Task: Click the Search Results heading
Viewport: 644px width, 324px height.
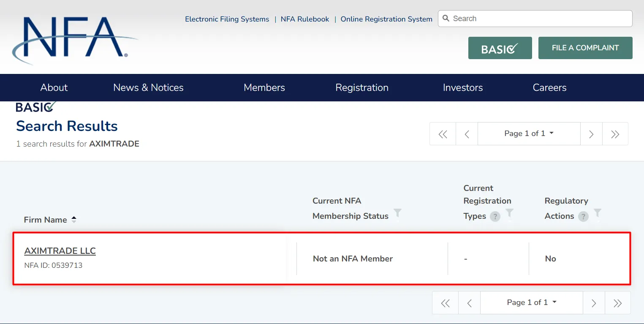Action: [x=67, y=126]
